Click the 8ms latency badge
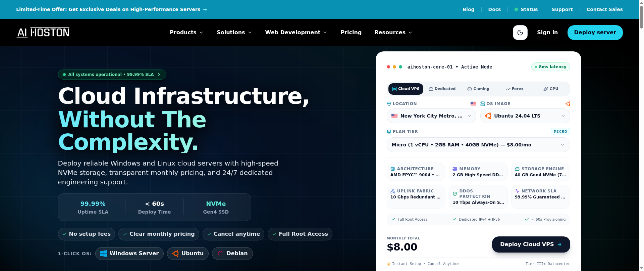This screenshot has height=271, width=644. click(x=550, y=67)
